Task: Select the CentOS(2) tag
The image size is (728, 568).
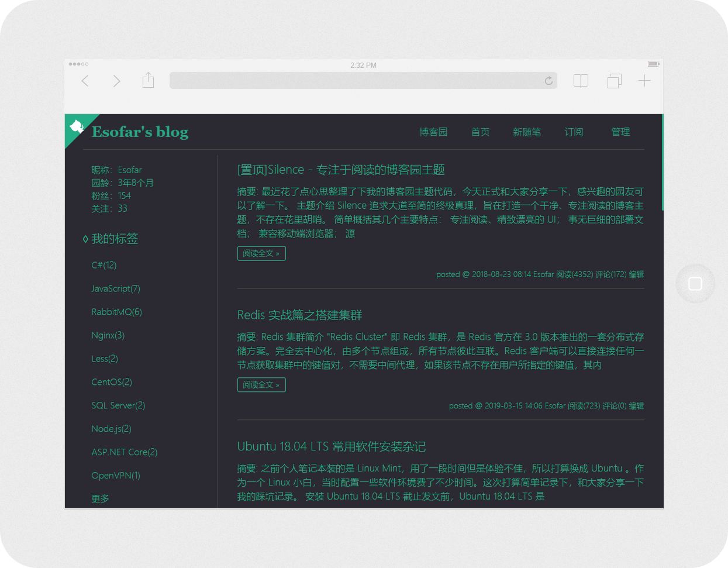Action: coord(112,382)
